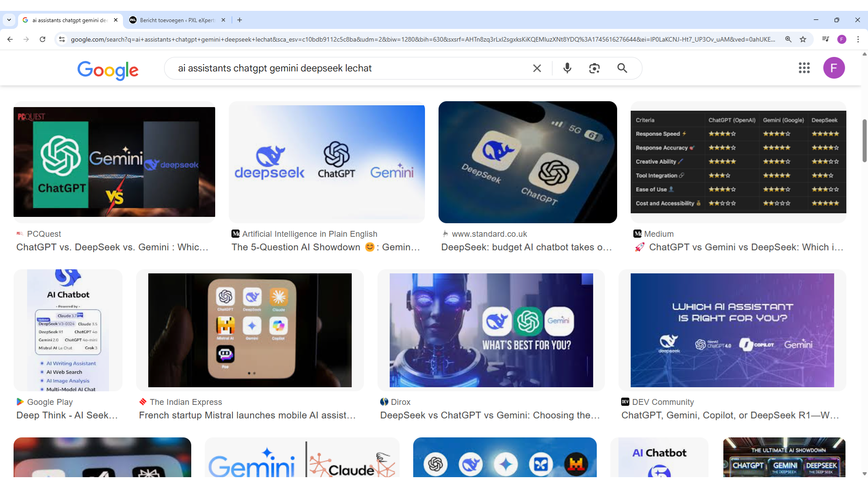Viewport: 868px width, 488px height.
Task: Open the Gemini Claude logos thumbnail
Action: pyautogui.click(x=302, y=457)
